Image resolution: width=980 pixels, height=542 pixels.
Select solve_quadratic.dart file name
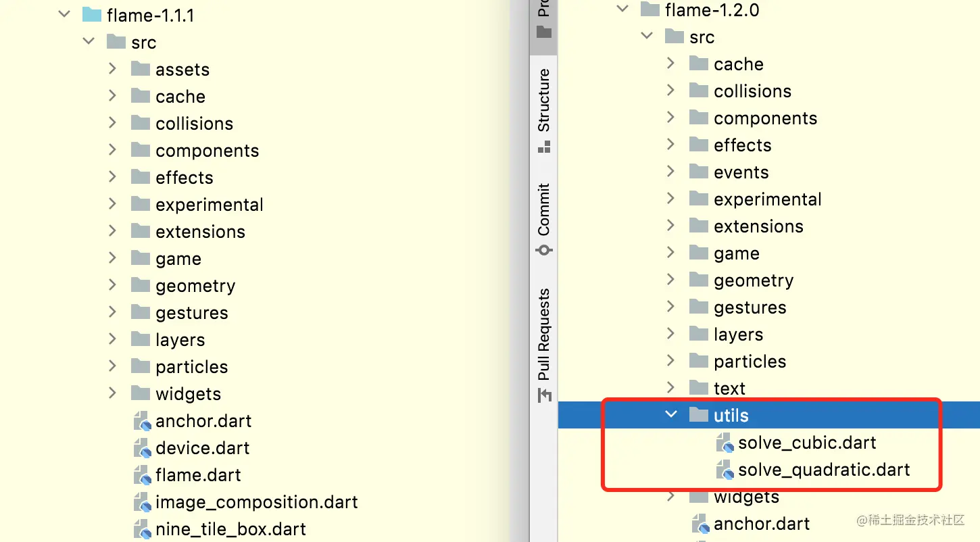pyautogui.click(x=824, y=470)
